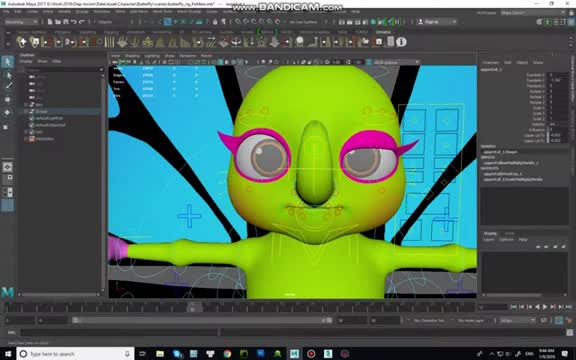Click the New Scene icon
Screen dimensions: 576x360
[50, 22]
